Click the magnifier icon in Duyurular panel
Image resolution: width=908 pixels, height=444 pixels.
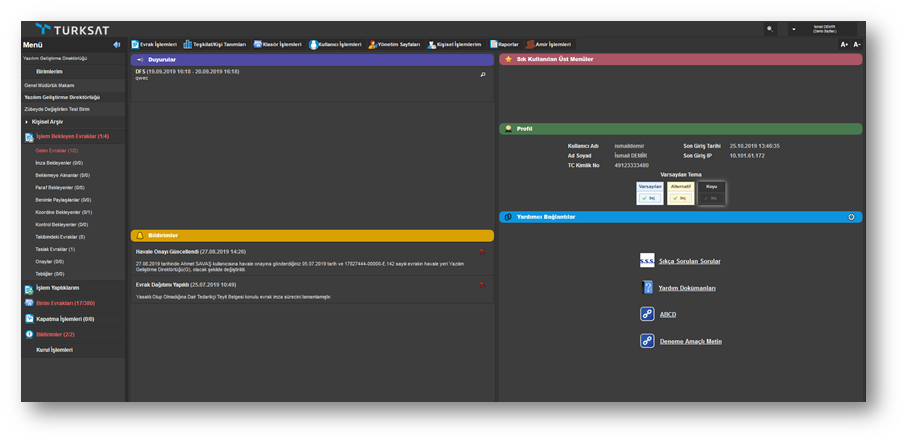point(482,75)
